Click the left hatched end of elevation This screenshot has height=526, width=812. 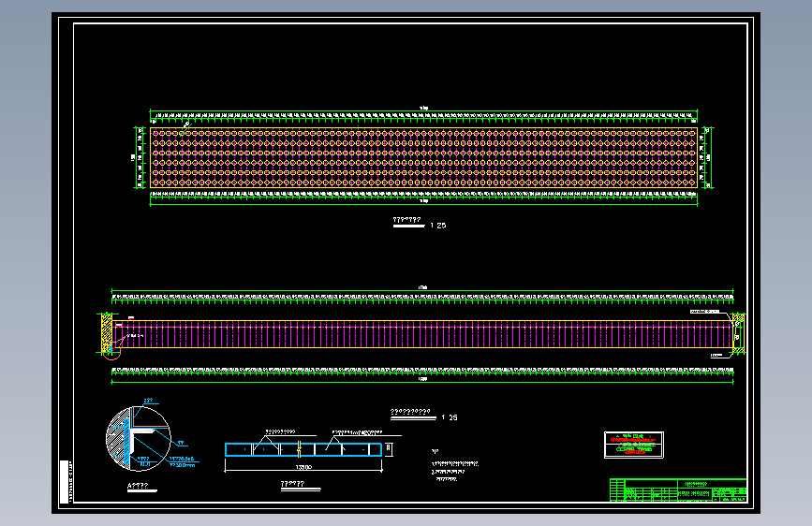pos(106,333)
